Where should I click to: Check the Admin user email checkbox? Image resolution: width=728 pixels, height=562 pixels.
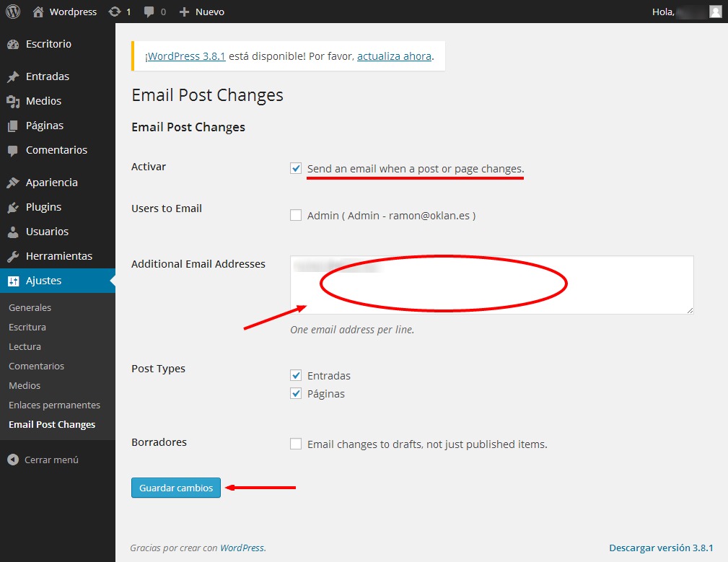[x=296, y=215]
